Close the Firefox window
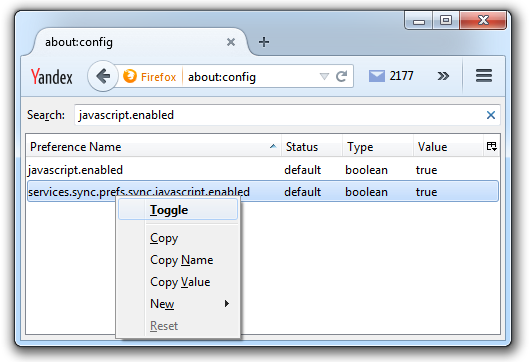This screenshot has width=529, height=362. [x=483, y=20]
